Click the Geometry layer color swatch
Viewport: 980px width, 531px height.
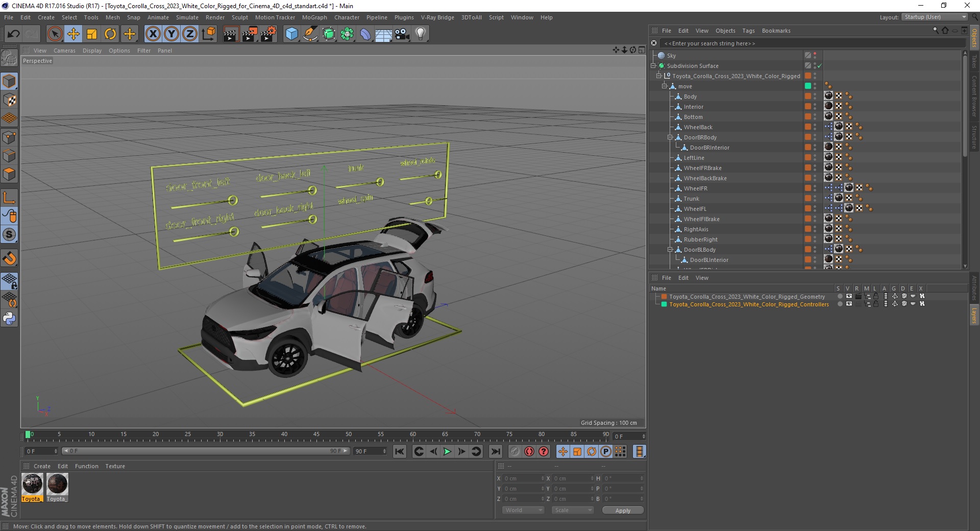(664, 296)
